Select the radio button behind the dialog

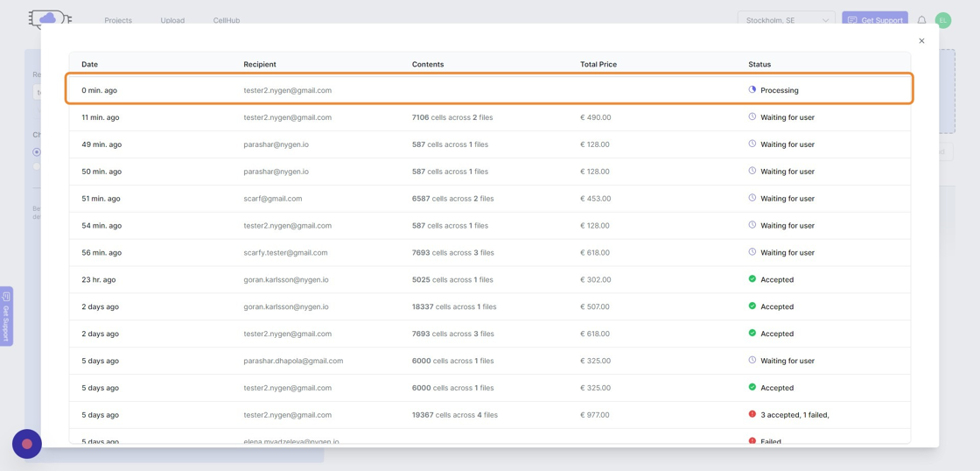pos(37,151)
